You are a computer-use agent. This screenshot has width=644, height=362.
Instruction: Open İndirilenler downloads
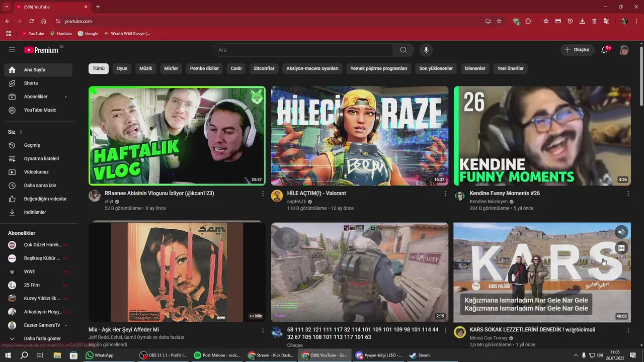click(x=38, y=212)
